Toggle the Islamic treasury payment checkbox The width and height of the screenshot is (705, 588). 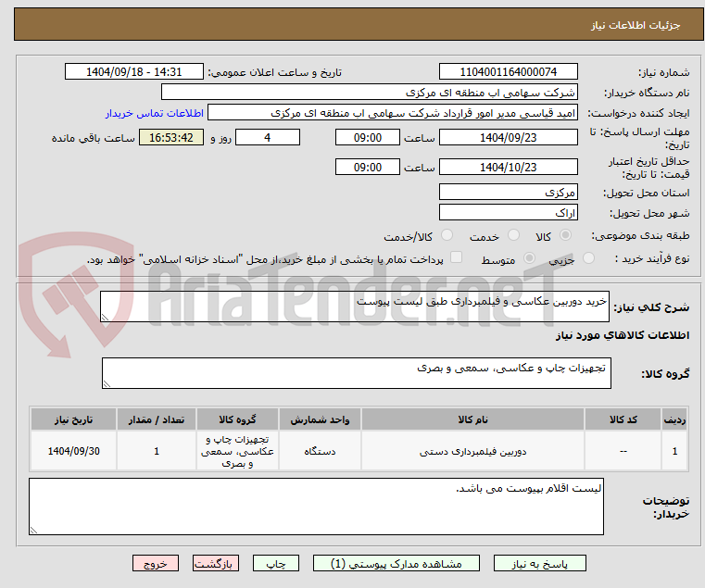456,257
